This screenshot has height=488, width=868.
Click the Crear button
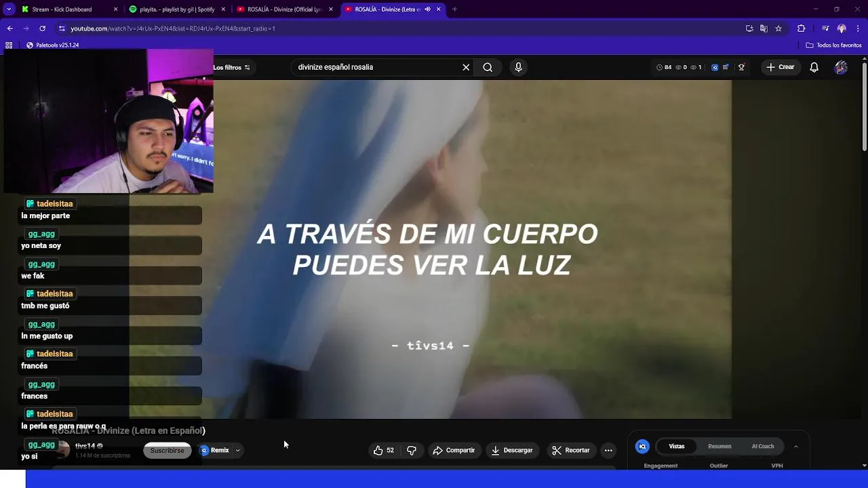(x=780, y=67)
